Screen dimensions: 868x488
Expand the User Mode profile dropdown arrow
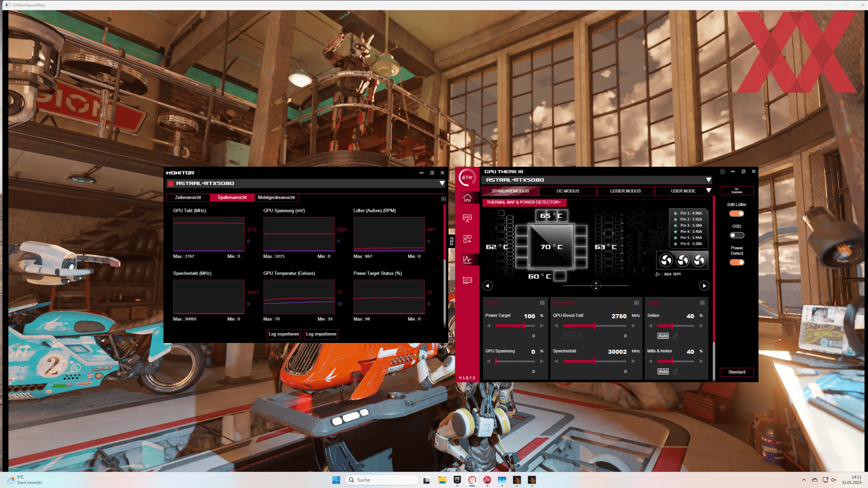pos(708,191)
